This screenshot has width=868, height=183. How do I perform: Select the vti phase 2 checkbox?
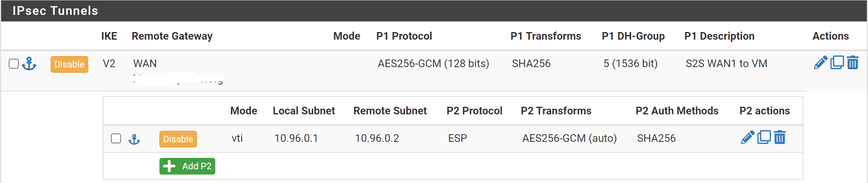(116, 138)
